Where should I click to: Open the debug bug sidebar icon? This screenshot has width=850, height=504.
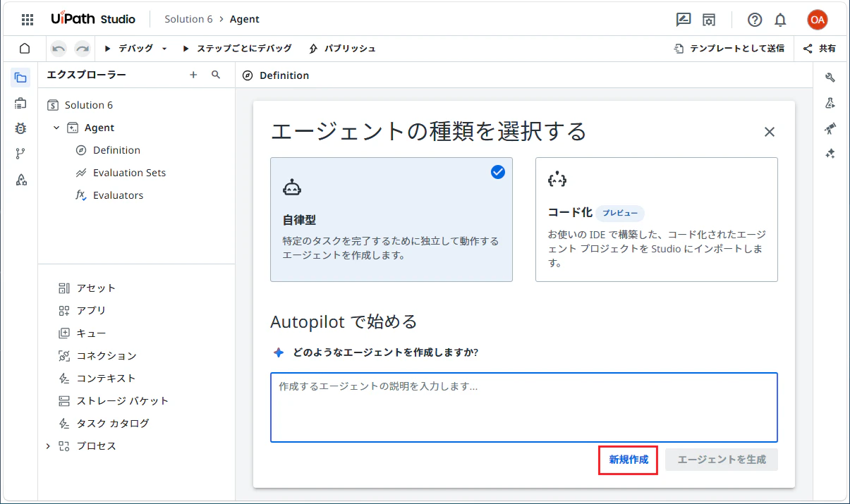click(20, 128)
